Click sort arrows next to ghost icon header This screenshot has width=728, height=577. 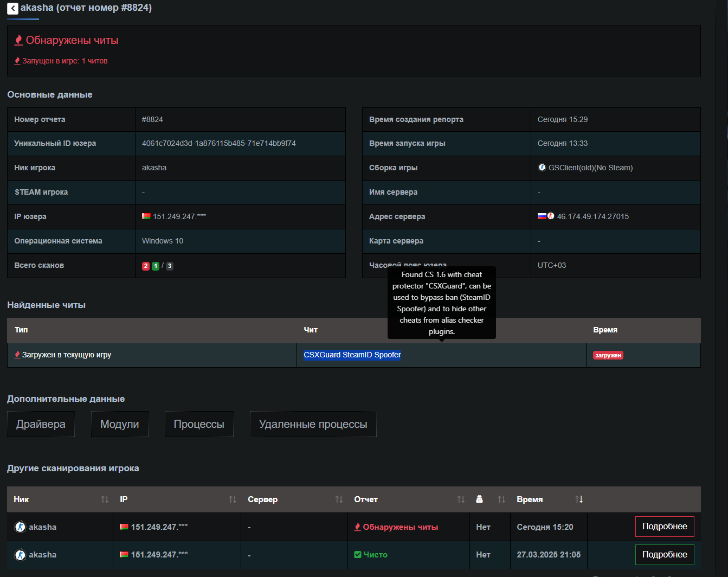(x=501, y=499)
